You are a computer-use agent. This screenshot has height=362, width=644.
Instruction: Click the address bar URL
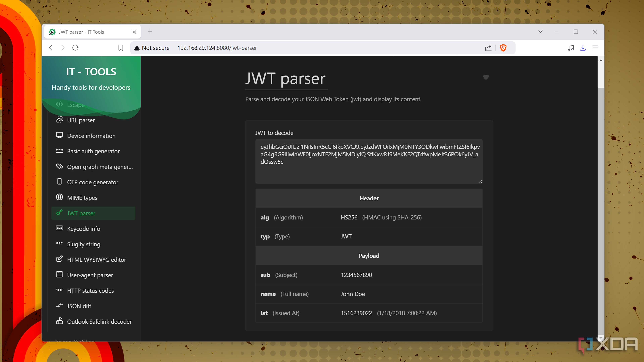point(217,48)
